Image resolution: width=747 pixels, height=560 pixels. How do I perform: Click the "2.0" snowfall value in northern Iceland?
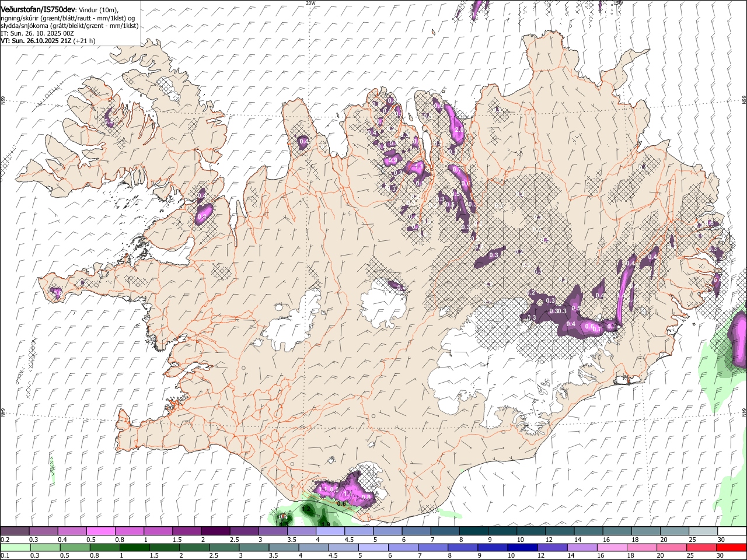point(459,129)
